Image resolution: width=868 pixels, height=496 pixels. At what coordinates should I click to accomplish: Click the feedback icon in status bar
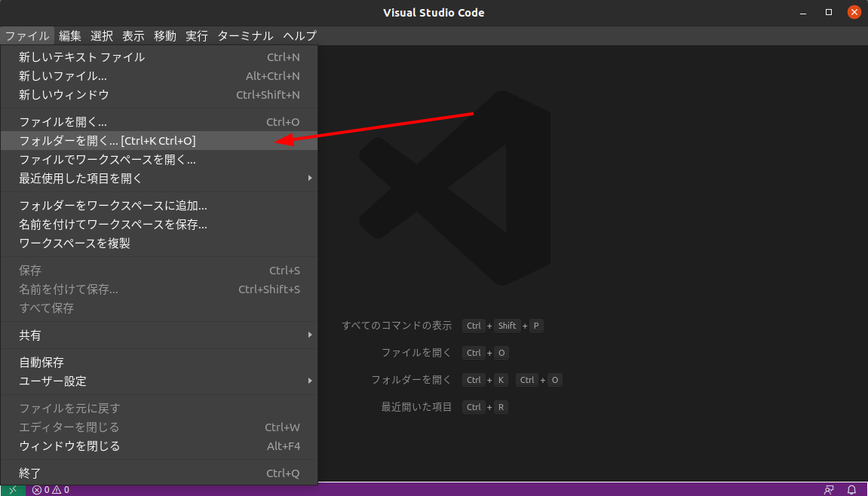829,489
